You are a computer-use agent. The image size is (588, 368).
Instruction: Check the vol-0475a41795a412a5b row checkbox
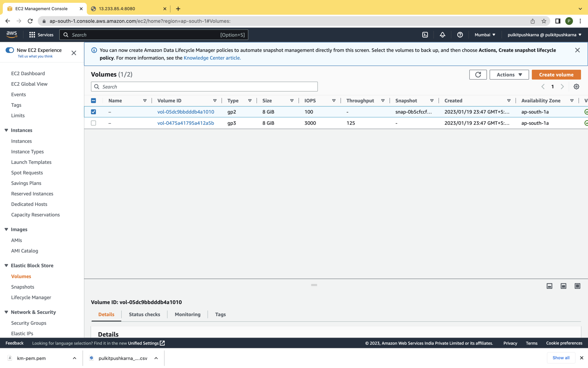tap(93, 123)
